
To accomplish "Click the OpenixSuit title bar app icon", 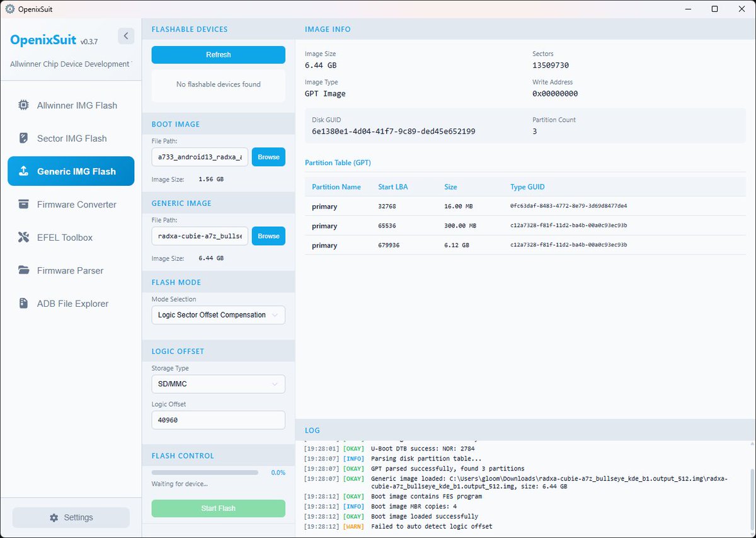I will coord(10,9).
